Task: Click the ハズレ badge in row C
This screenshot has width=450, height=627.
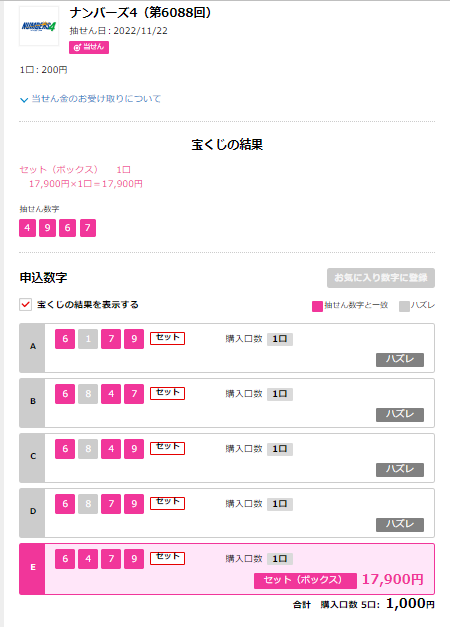Action: pyautogui.click(x=400, y=469)
